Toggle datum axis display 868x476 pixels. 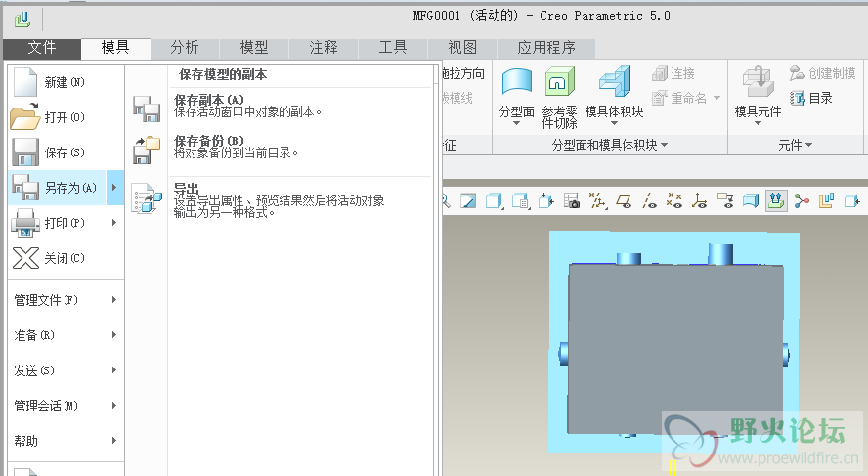(x=649, y=200)
